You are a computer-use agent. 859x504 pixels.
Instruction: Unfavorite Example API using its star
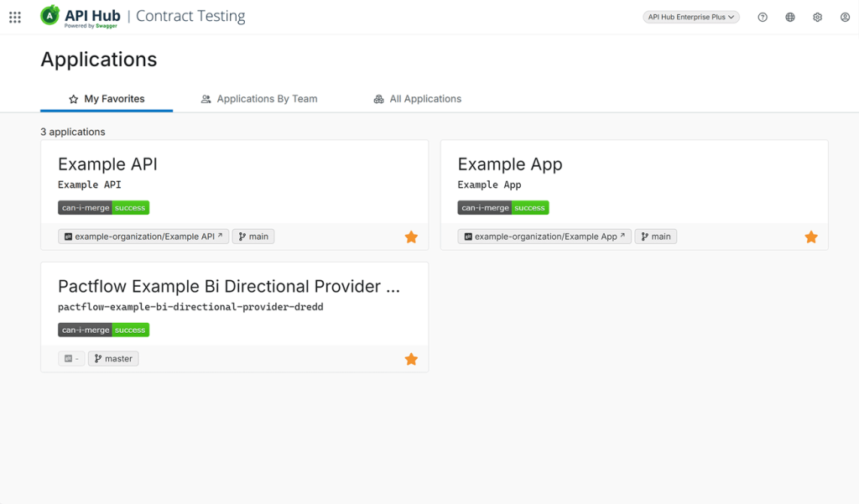(411, 237)
